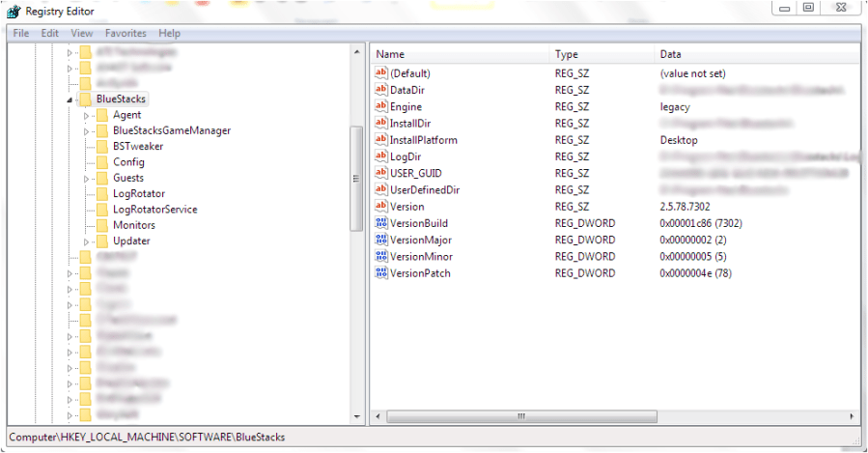
Task: Expand the Guests key
Action: click(86, 179)
